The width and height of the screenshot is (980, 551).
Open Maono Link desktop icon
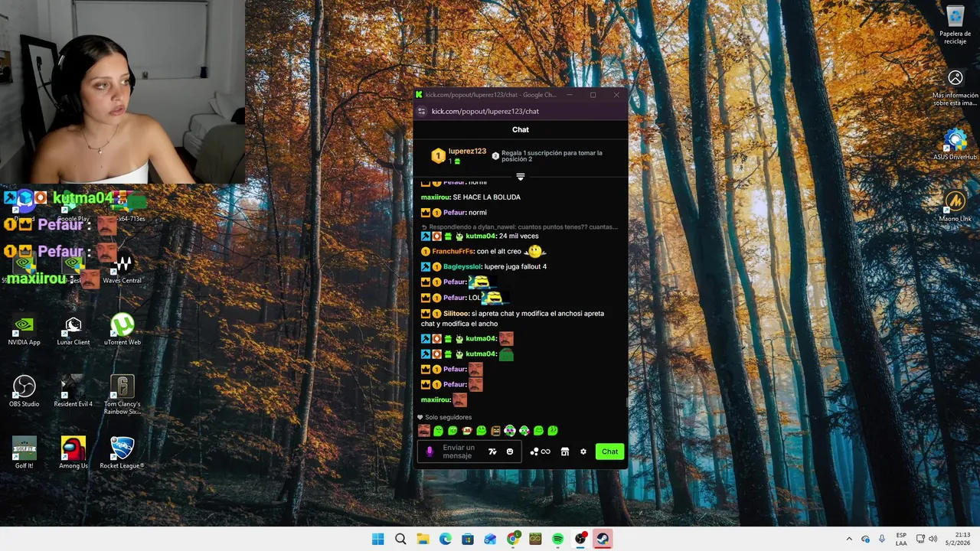click(x=955, y=207)
